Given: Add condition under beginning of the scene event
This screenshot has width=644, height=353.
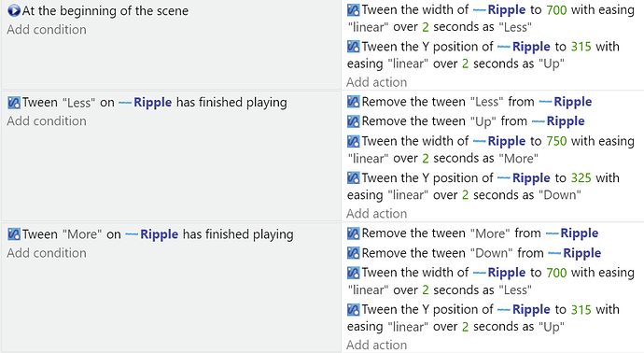Looking at the screenshot, I should point(47,30).
